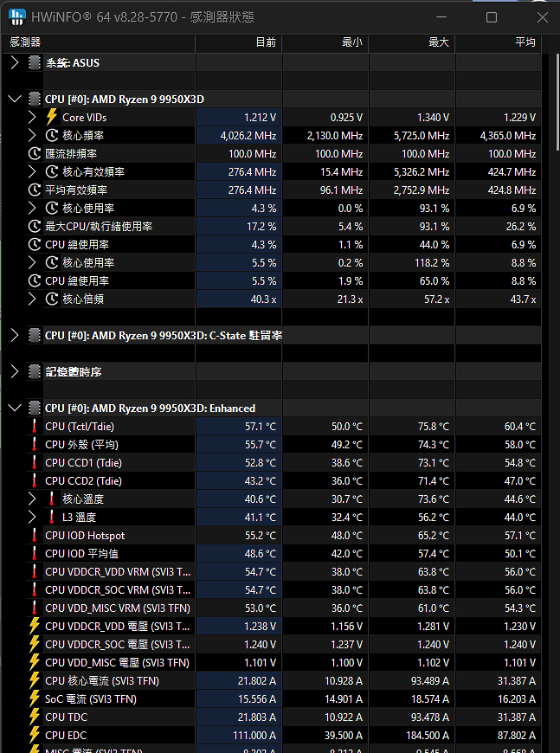This screenshot has width=560, height=753.
Task: Click lightning icon beside SoC 電流
Action: (x=34, y=698)
